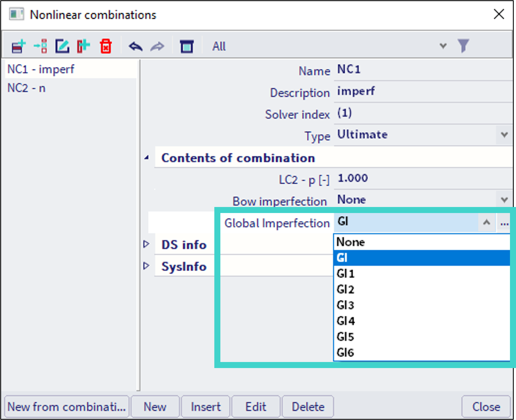Click the undo arrow icon
The width and height of the screenshot is (516, 420).
tap(135, 46)
